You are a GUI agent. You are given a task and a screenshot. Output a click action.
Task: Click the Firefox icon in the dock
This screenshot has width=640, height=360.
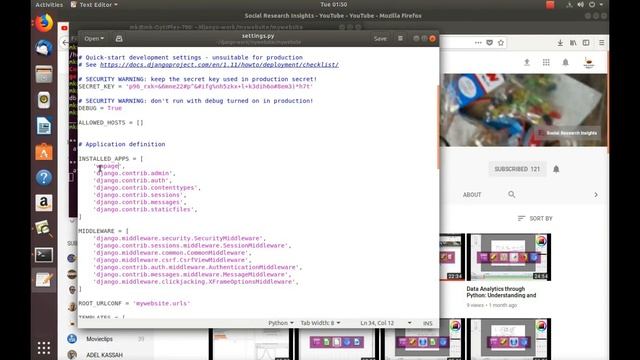[x=44, y=22]
